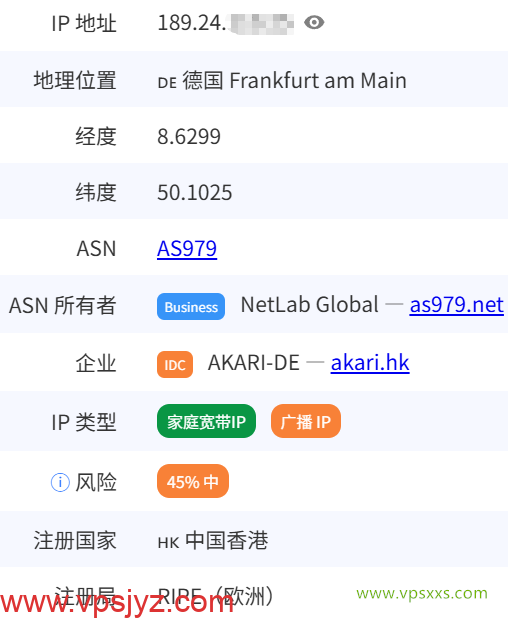Select the 中国香港 registered country value

[x=227, y=540]
